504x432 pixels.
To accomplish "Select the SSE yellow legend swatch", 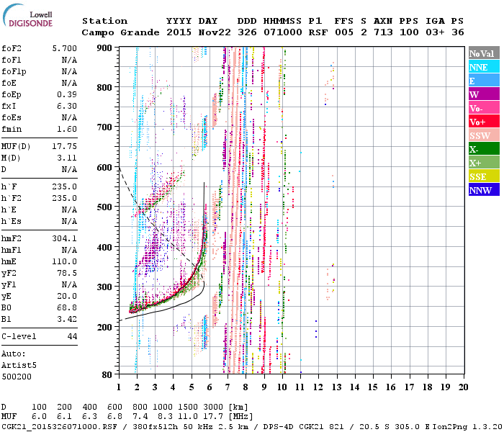I will pos(484,176).
